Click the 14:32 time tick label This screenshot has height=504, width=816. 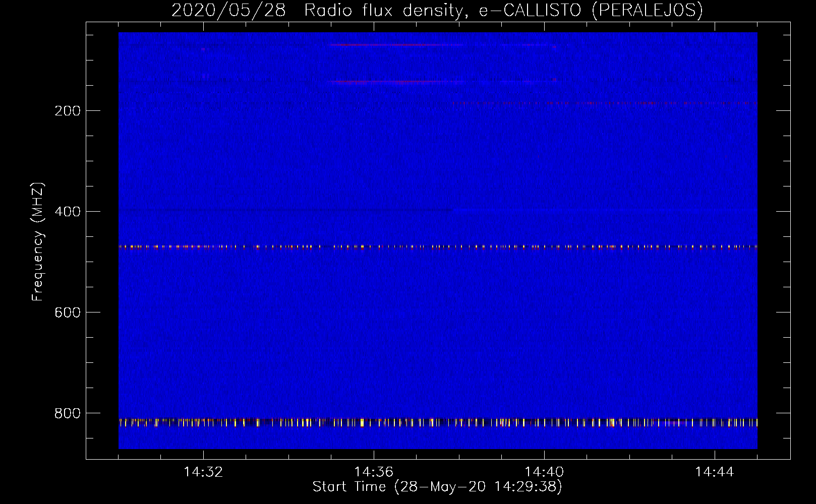(x=203, y=472)
